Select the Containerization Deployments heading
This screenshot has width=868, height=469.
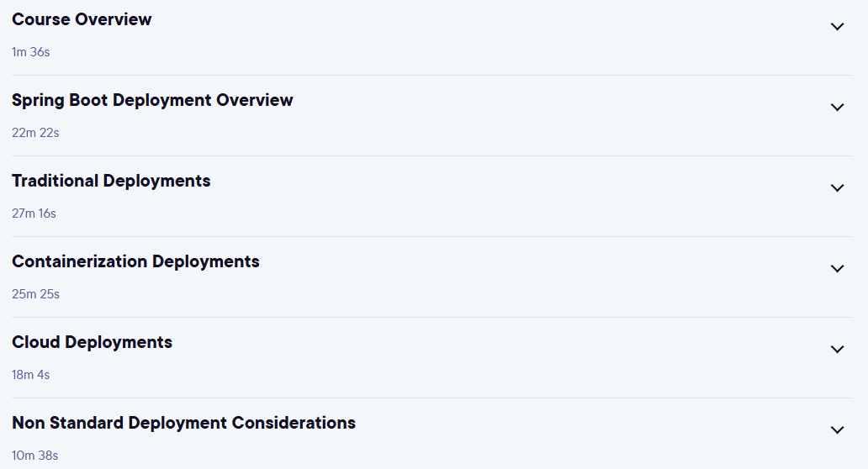click(x=135, y=262)
